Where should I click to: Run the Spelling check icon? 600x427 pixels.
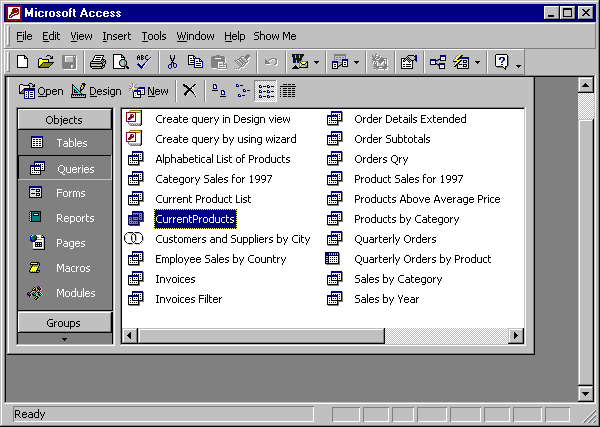[143, 62]
